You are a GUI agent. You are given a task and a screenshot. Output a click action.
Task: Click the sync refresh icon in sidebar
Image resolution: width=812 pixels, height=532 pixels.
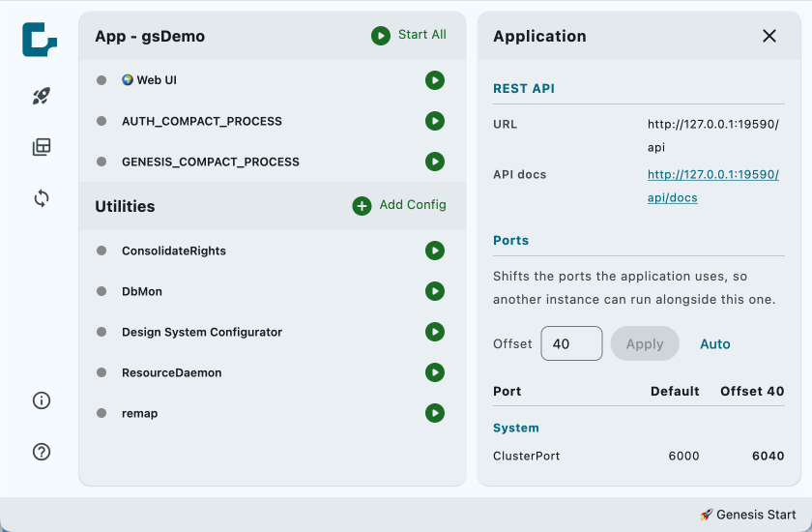(x=42, y=198)
